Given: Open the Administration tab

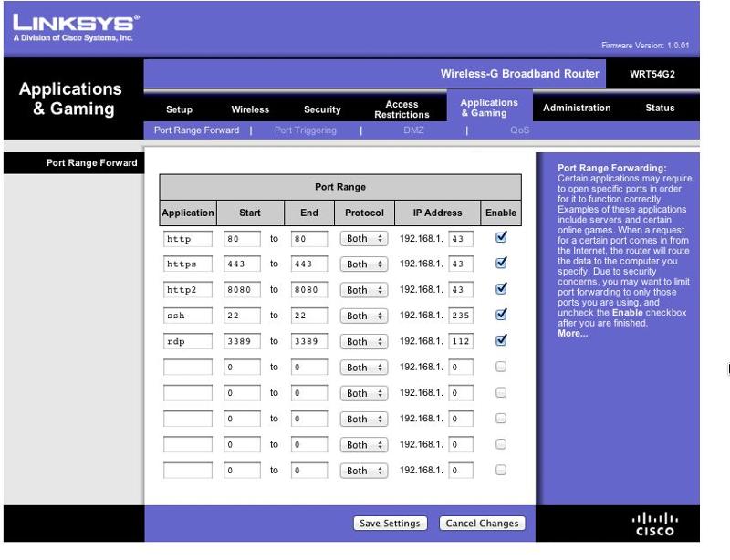Looking at the screenshot, I should pyautogui.click(x=577, y=108).
